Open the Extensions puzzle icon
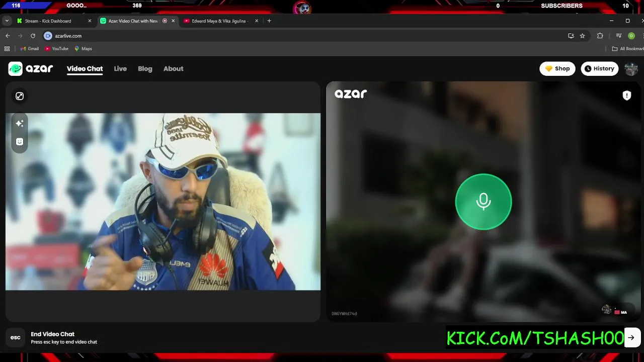Screen dimensions: 644x362 click(600, 36)
